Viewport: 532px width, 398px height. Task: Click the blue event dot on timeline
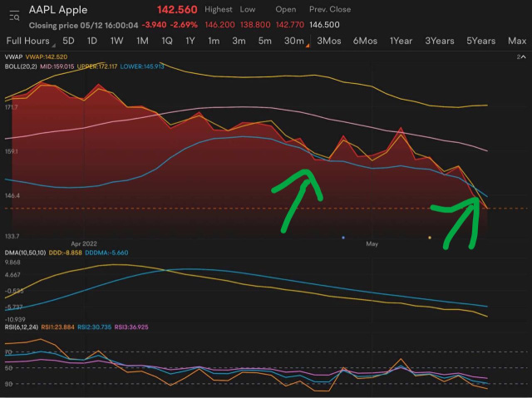[x=343, y=238]
